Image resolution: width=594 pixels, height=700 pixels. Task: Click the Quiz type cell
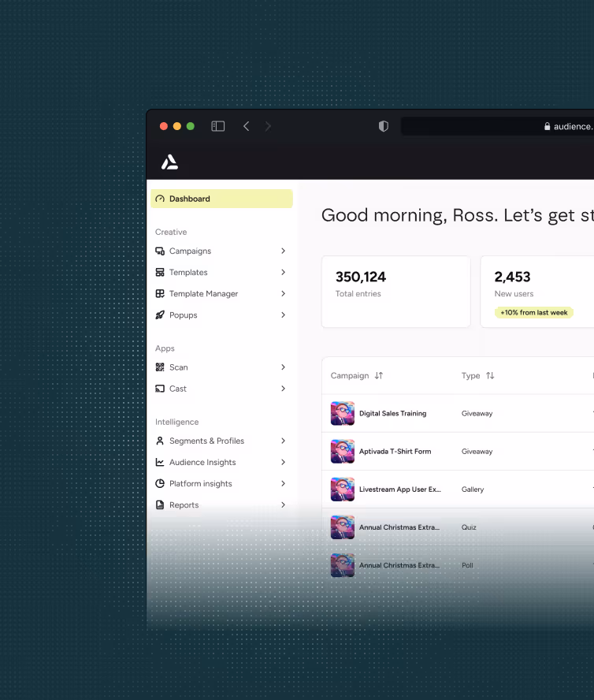click(469, 527)
